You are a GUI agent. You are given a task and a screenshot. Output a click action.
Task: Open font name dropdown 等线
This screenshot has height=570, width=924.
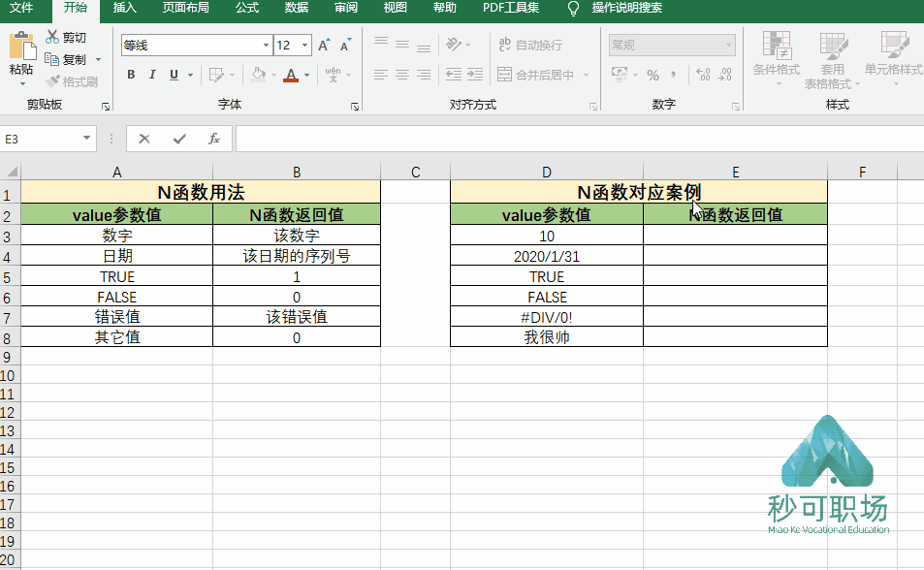coord(267,45)
